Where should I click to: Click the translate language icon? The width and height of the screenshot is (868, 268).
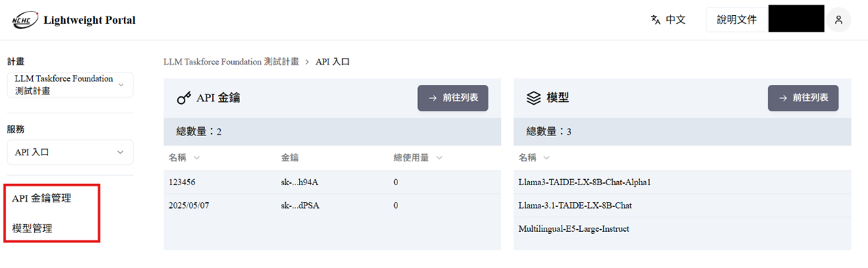click(655, 20)
